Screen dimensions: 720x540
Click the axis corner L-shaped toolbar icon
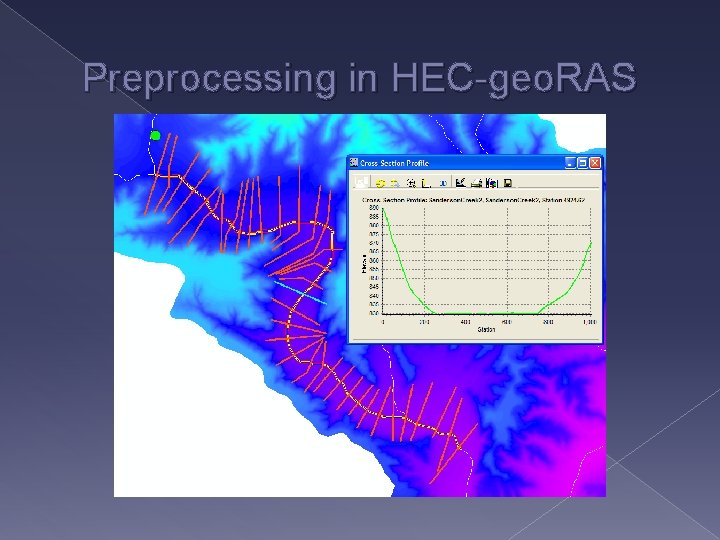click(427, 183)
